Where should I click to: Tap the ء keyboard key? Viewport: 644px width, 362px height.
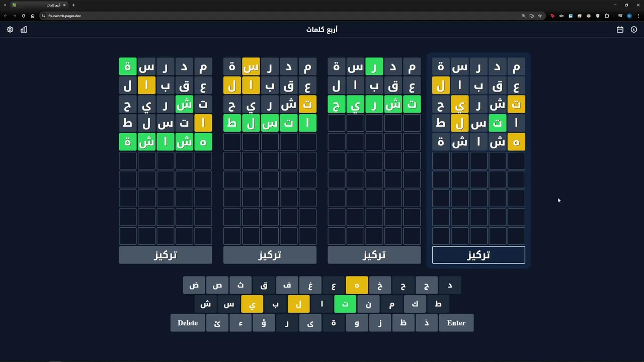[240, 323]
